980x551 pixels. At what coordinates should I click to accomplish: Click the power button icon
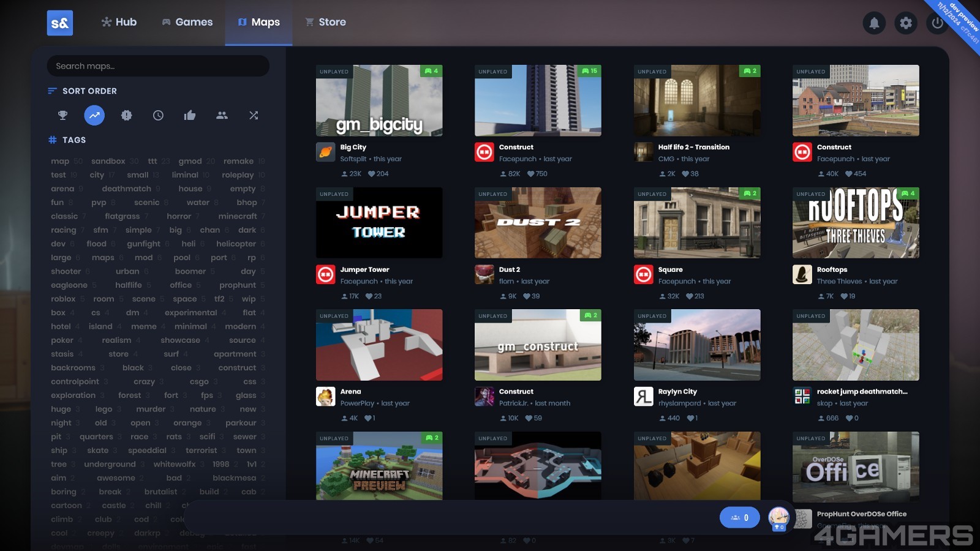click(x=937, y=23)
